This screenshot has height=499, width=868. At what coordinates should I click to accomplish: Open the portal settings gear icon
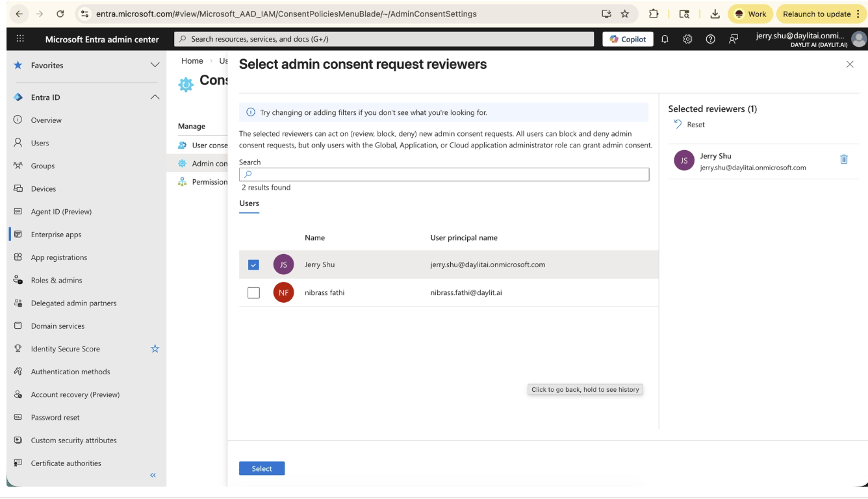(x=687, y=39)
